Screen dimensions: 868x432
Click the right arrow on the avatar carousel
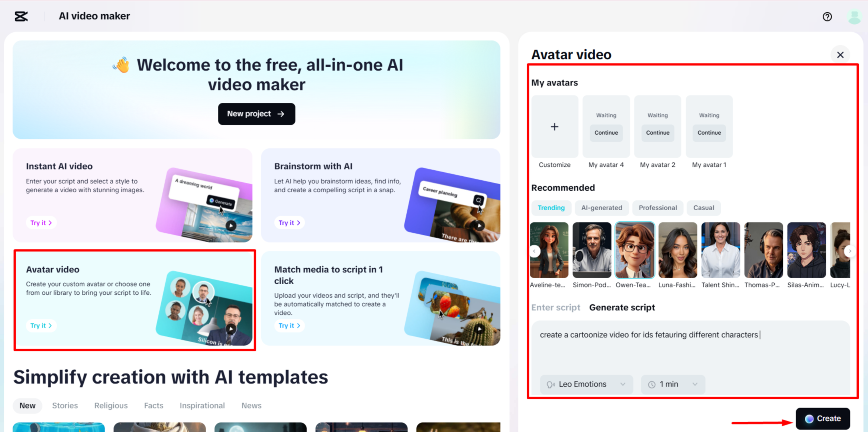[850, 251]
